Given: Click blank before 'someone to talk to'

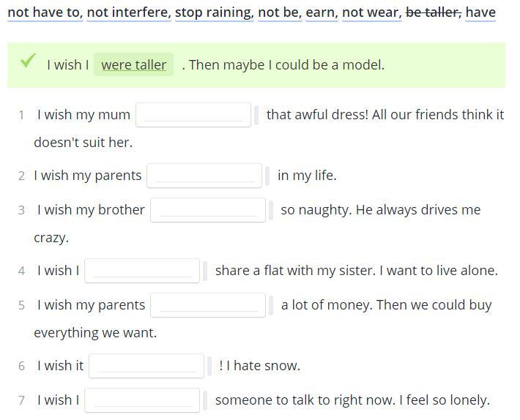Looking at the screenshot, I should coord(142,400).
